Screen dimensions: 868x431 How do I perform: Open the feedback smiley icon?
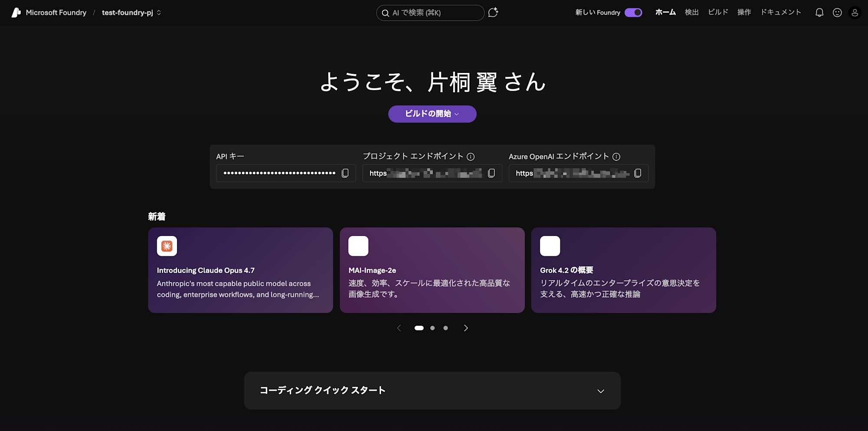837,13
